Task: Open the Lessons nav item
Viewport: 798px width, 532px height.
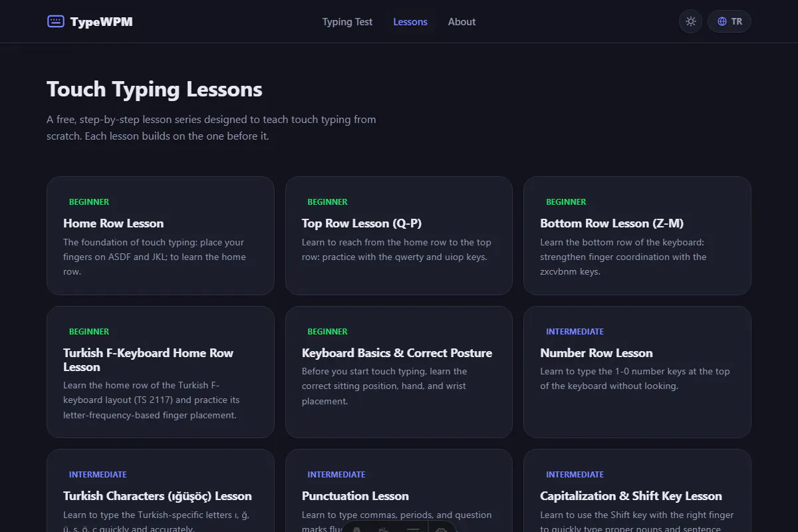Action: pos(410,21)
